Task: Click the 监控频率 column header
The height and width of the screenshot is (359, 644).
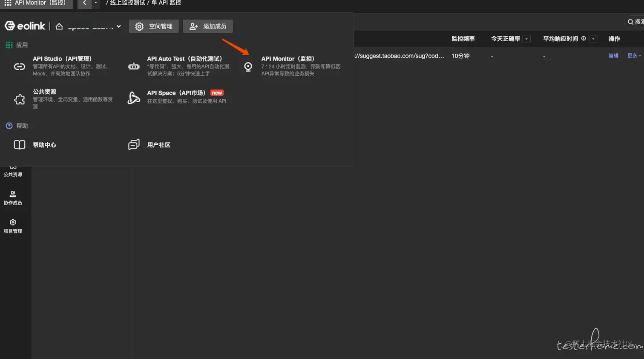Action: coord(463,39)
